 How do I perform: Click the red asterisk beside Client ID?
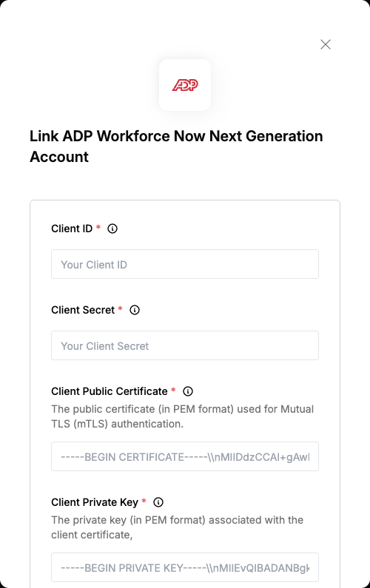pos(98,227)
